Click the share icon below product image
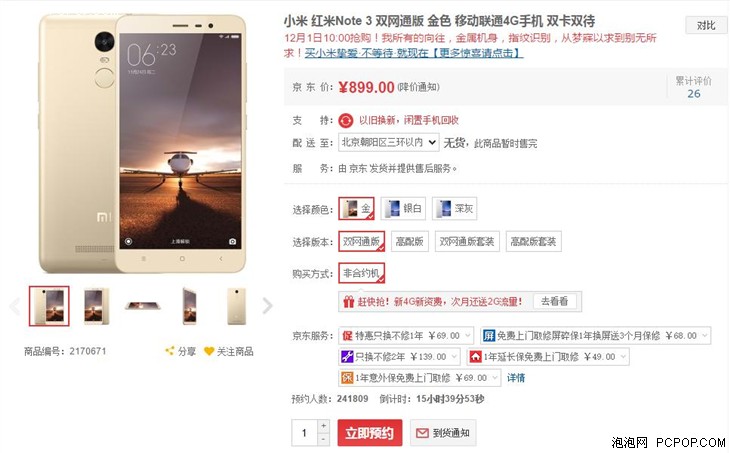730x453 pixels. pyautogui.click(x=170, y=351)
